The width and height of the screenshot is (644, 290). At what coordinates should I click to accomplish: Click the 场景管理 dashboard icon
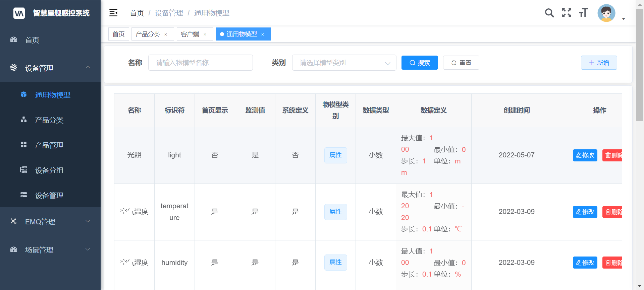coord(13,249)
